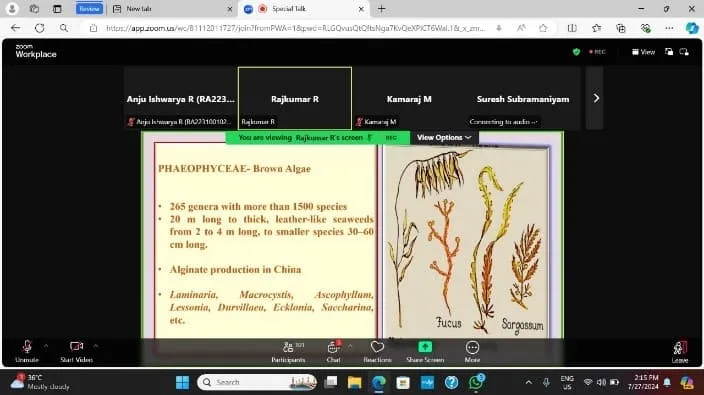Click the ENG US language indicator
This screenshot has width=704, height=395.
click(x=567, y=382)
